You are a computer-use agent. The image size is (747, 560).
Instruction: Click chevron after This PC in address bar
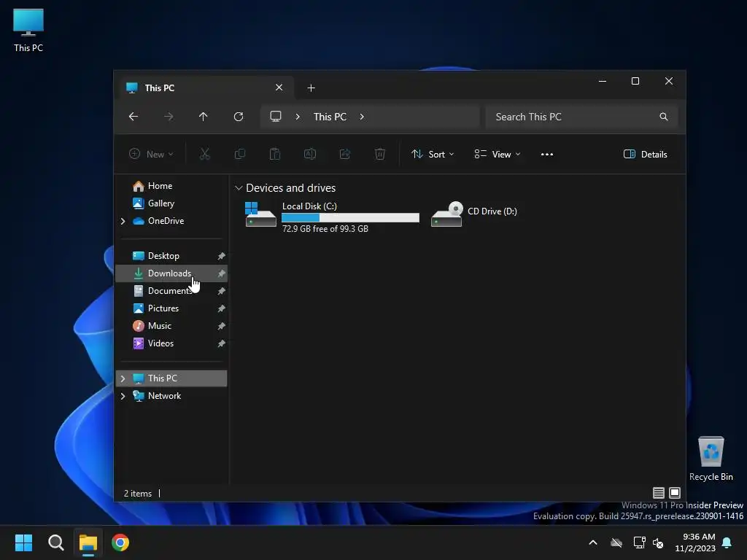coord(362,117)
